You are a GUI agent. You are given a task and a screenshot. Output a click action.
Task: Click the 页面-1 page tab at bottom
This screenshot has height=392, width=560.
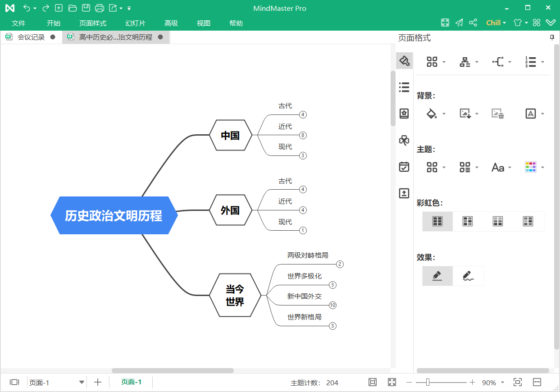point(132,382)
